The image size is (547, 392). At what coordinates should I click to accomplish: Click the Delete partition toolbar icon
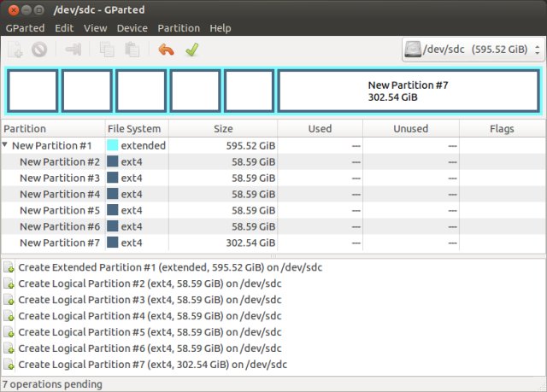point(39,50)
